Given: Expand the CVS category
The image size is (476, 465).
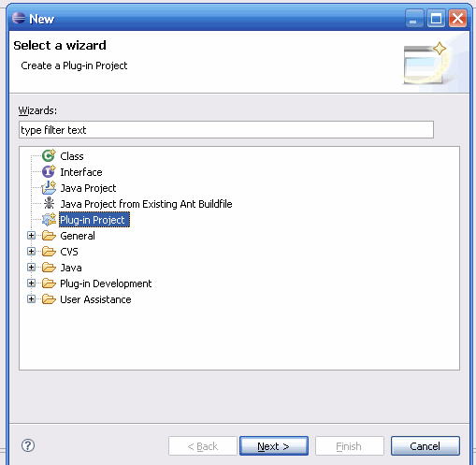Looking at the screenshot, I should tap(31, 252).
